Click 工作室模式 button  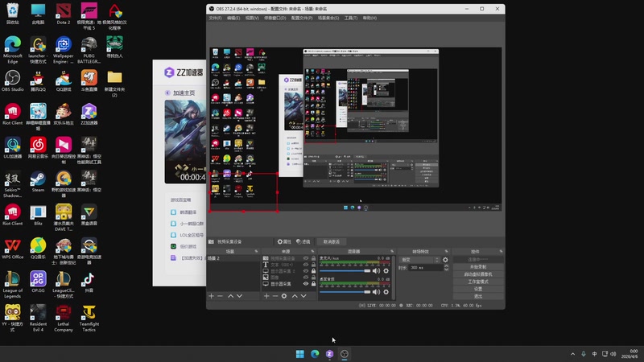coord(478,282)
